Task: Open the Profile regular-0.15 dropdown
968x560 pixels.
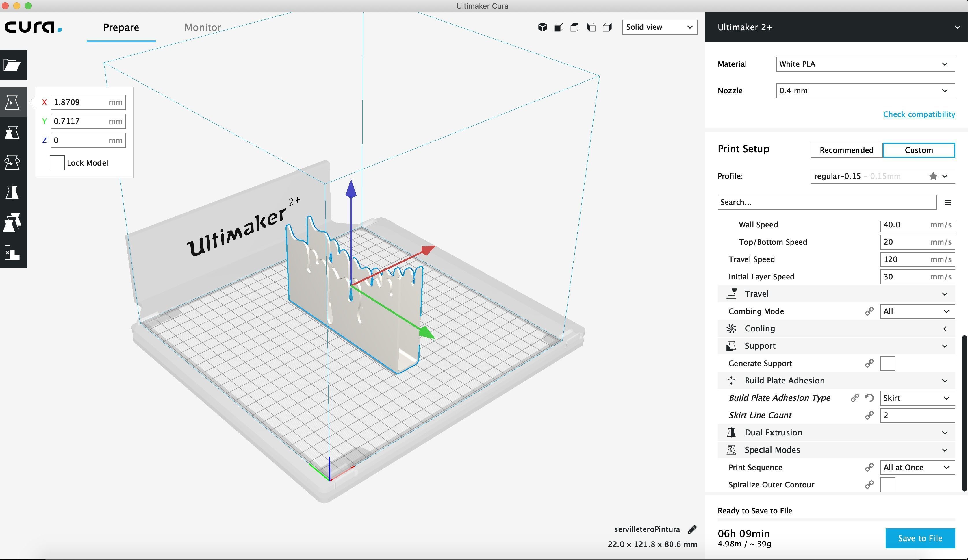Action: point(882,176)
